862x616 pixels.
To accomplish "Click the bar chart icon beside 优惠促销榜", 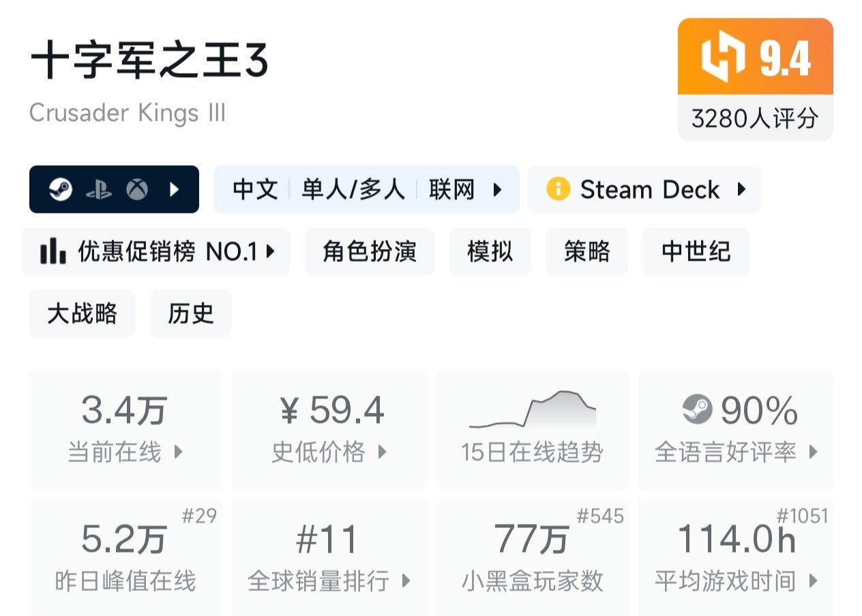I will coord(53,252).
